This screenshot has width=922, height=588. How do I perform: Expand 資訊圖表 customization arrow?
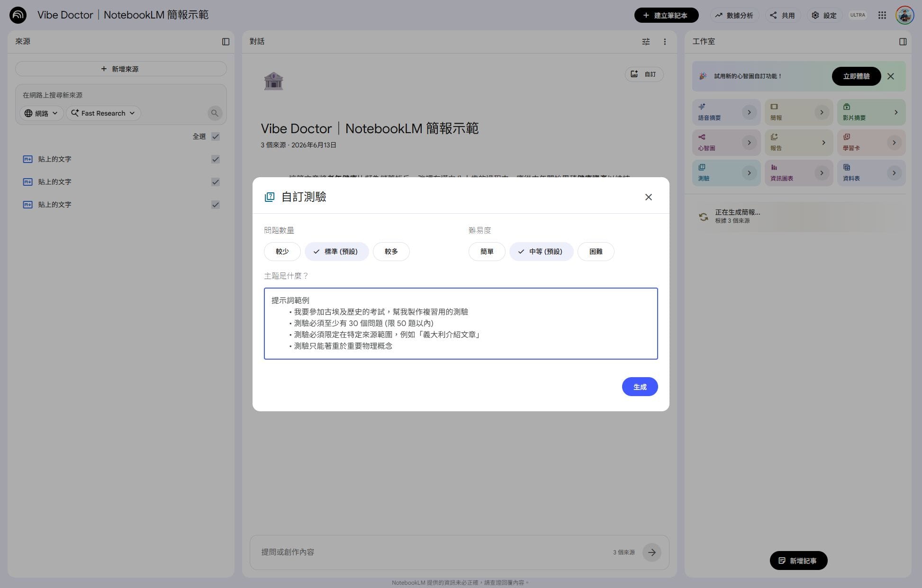(x=822, y=173)
